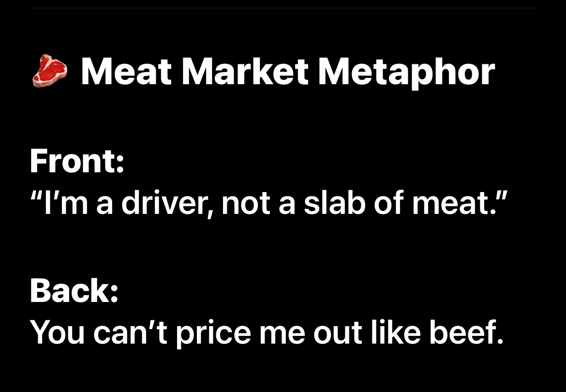Click the word can't in the back text
The width and height of the screenshot is (566, 392).
pos(130,332)
